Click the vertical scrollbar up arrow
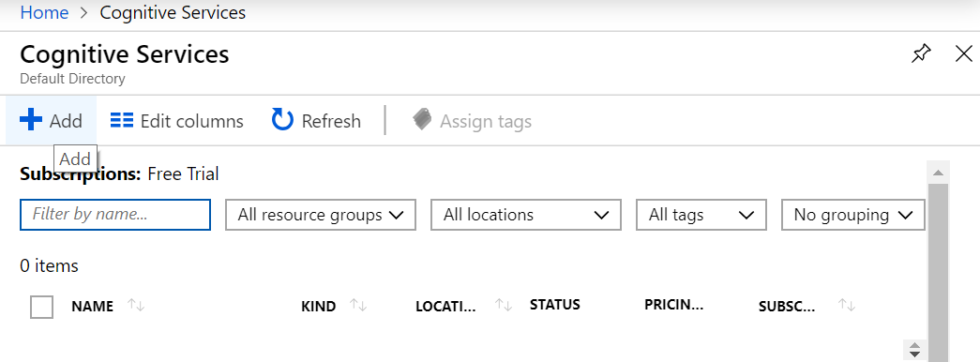The image size is (980, 362). pos(938,172)
